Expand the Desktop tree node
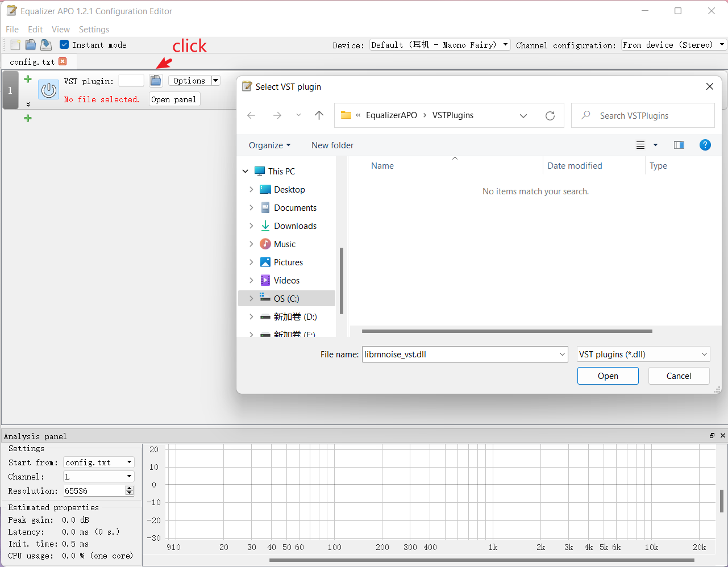This screenshot has width=728, height=567. pos(251,190)
